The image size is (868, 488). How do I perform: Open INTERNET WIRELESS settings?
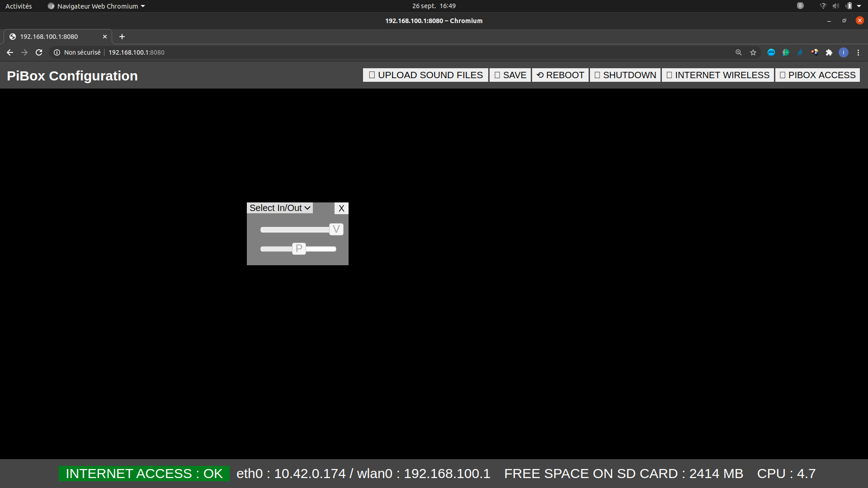click(717, 75)
